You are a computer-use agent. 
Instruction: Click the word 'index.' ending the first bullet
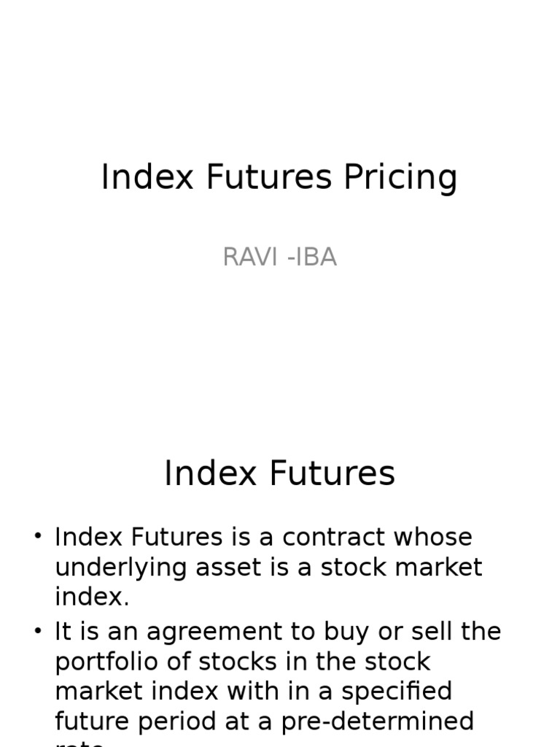pos(92,597)
